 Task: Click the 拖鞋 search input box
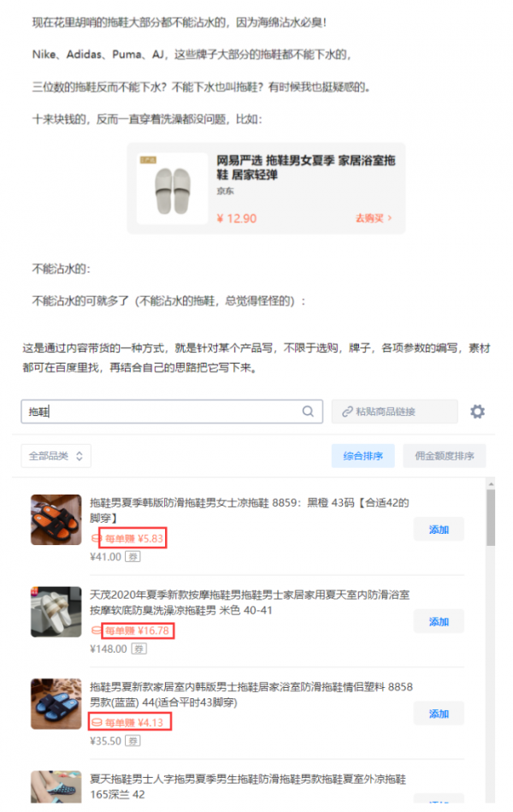172,412
